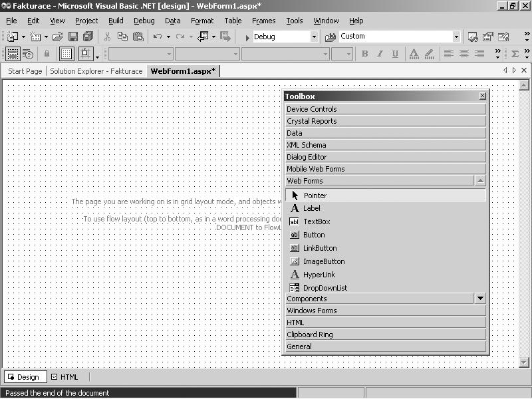Image resolution: width=532 pixels, height=399 pixels.
Task: Select the Pointer tool in Toolbox
Action: pos(386,196)
